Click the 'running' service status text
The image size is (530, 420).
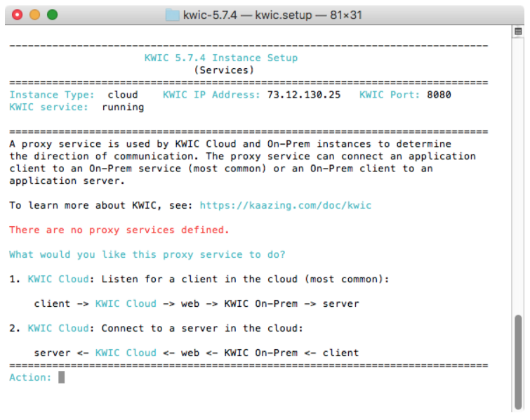tap(123, 107)
